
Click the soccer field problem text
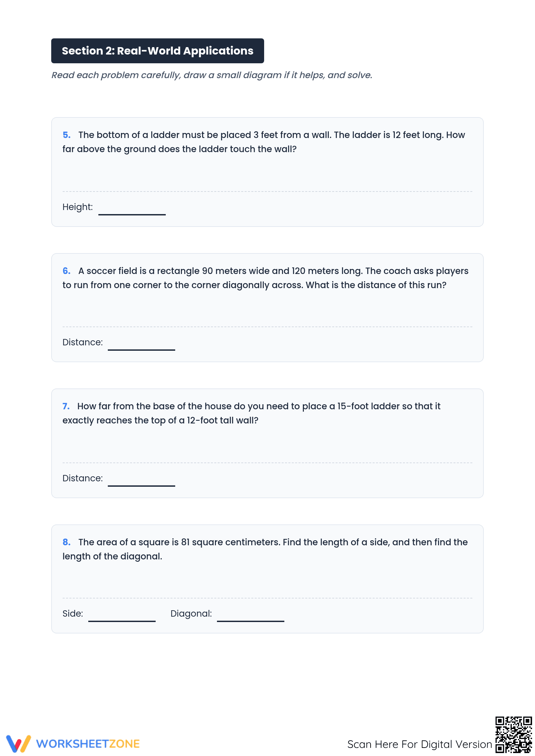(265, 278)
